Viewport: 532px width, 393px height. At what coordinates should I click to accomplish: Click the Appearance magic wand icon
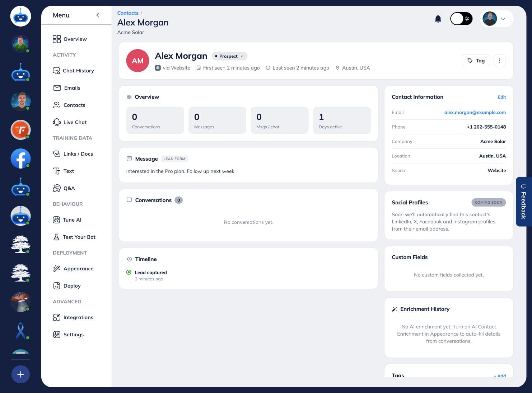click(57, 269)
